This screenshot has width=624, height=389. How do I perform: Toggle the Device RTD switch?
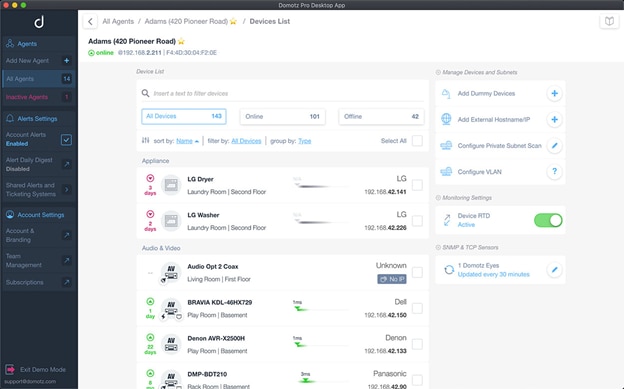(x=548, y=220)
